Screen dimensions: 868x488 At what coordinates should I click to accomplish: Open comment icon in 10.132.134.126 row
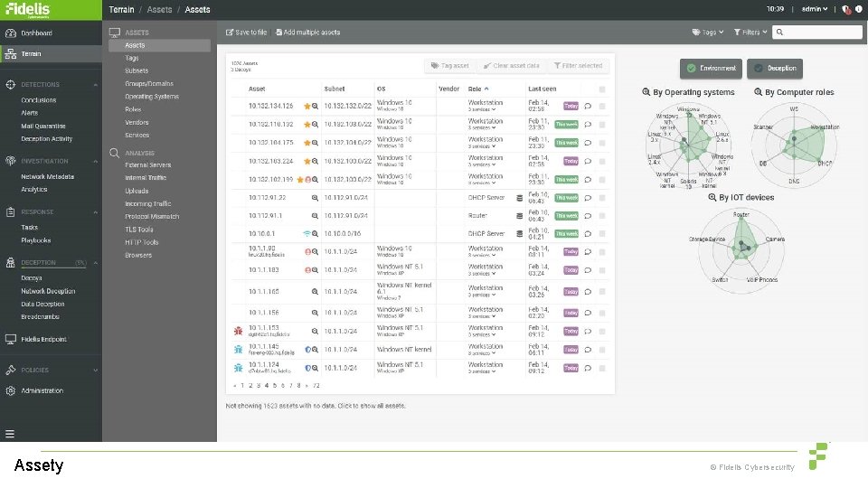tap(588, 107)
